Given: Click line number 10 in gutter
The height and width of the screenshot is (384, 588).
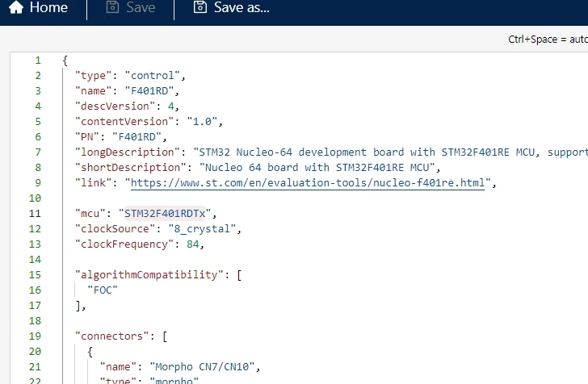Looking at the screenshot, I should [35, 198].
